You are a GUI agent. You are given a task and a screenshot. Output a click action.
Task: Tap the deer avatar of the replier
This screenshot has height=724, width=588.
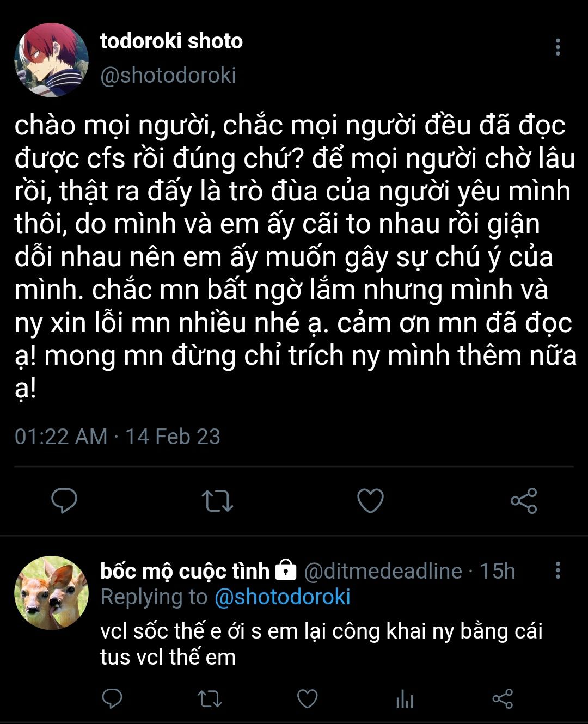51,593
